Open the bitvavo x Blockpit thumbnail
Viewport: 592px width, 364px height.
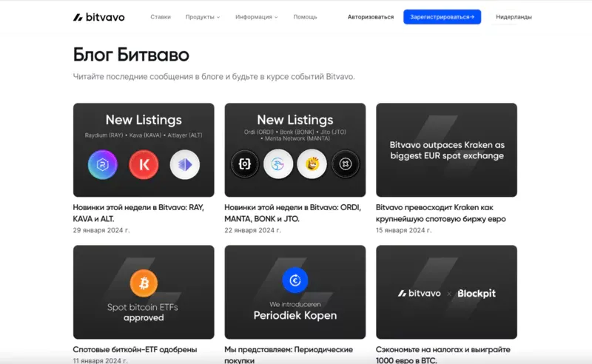446,292
